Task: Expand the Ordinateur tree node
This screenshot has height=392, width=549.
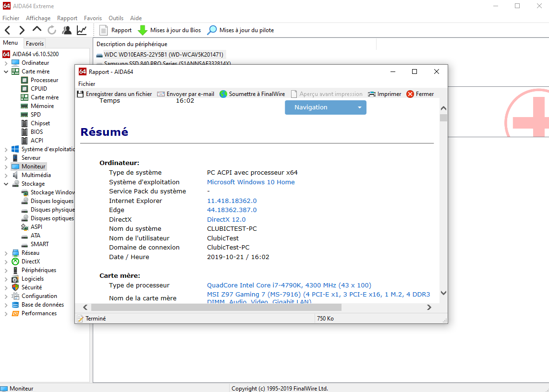Action: pos(6,63)
